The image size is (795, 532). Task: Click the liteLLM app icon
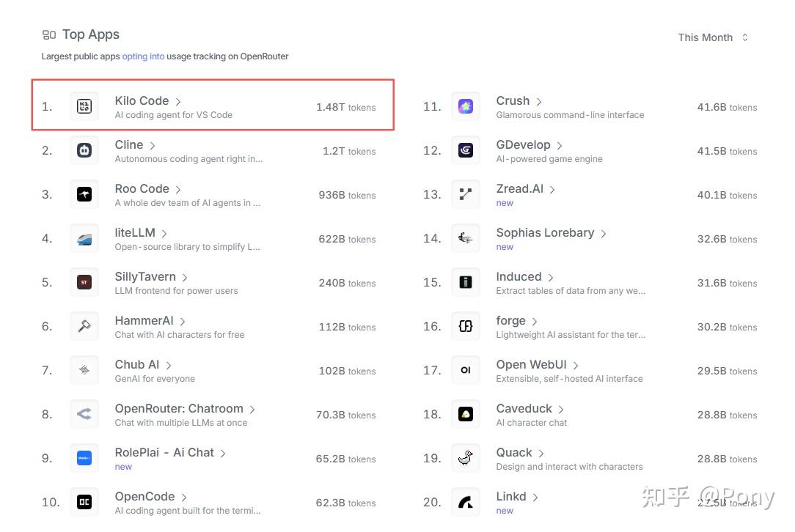pos(84,239)
